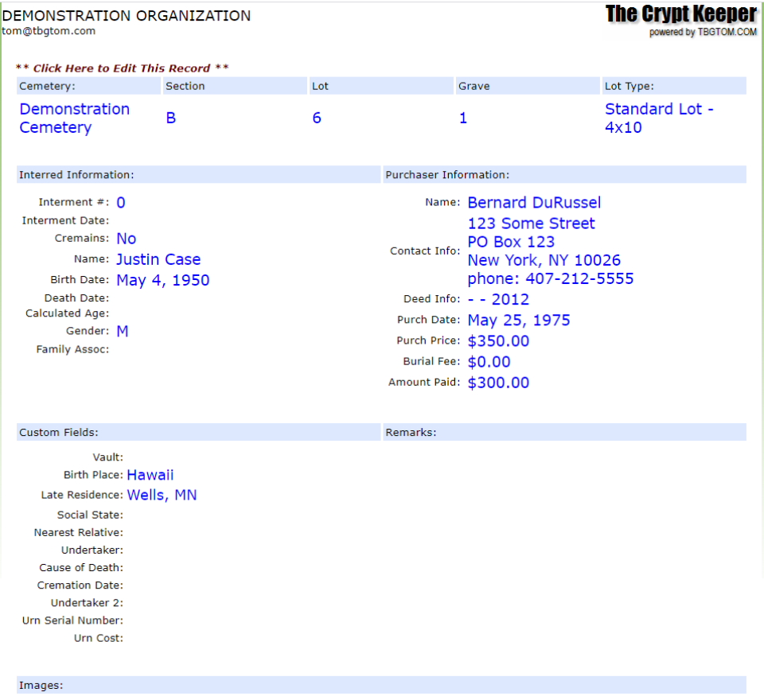Click the Cause of Death label
Screen dimensions: 764x700
[x=81, y=567]
